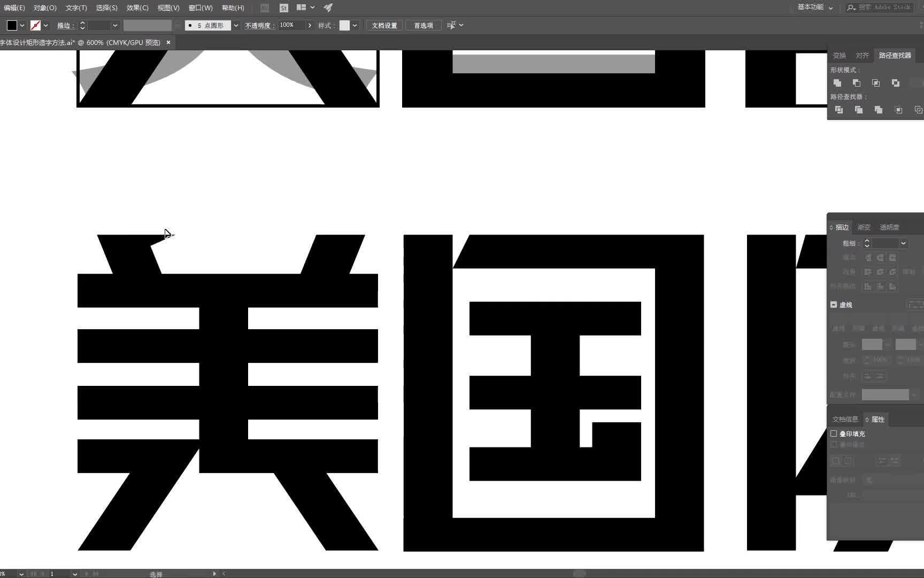Switch to the 变换 tab
924x578 pixels.
click(839, 55)
